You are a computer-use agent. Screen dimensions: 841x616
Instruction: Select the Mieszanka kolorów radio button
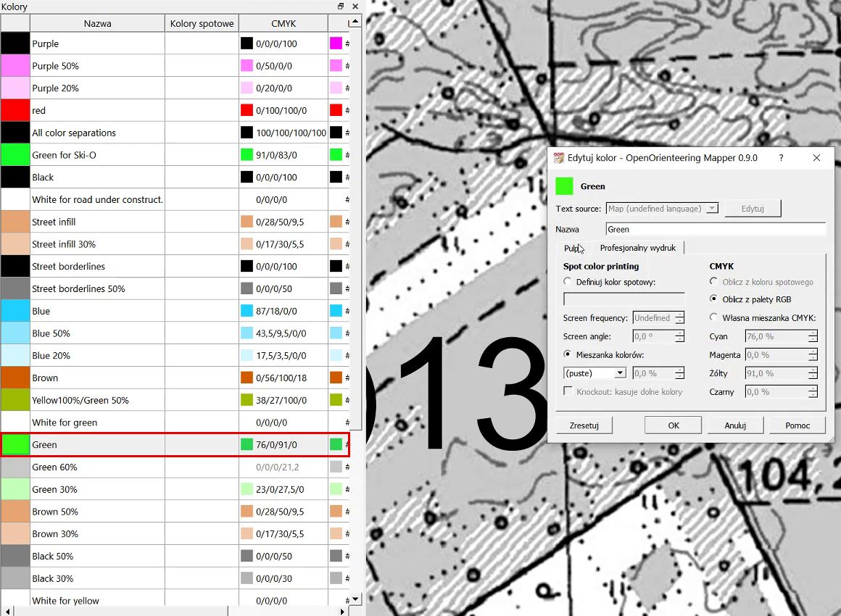pos(568,354)
